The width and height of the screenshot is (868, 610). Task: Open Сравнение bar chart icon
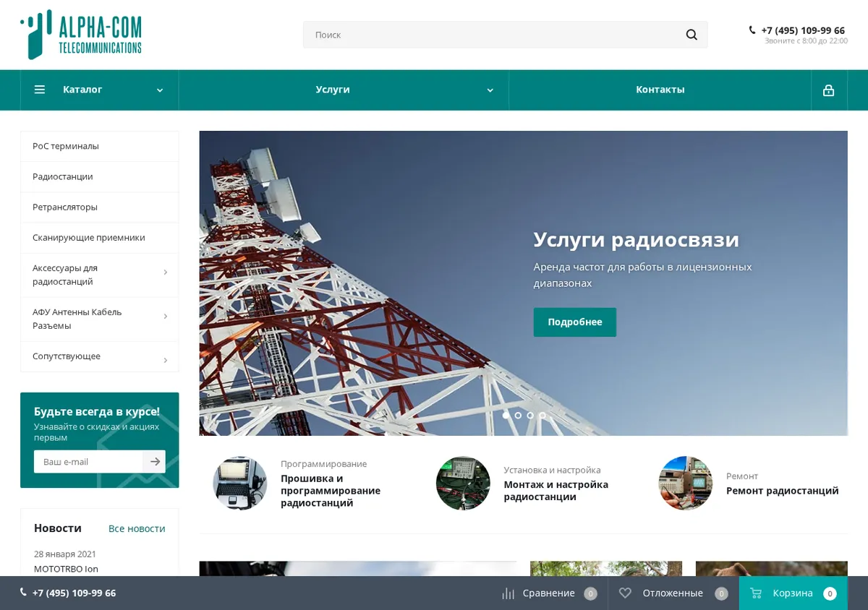[x=508, y=593]
